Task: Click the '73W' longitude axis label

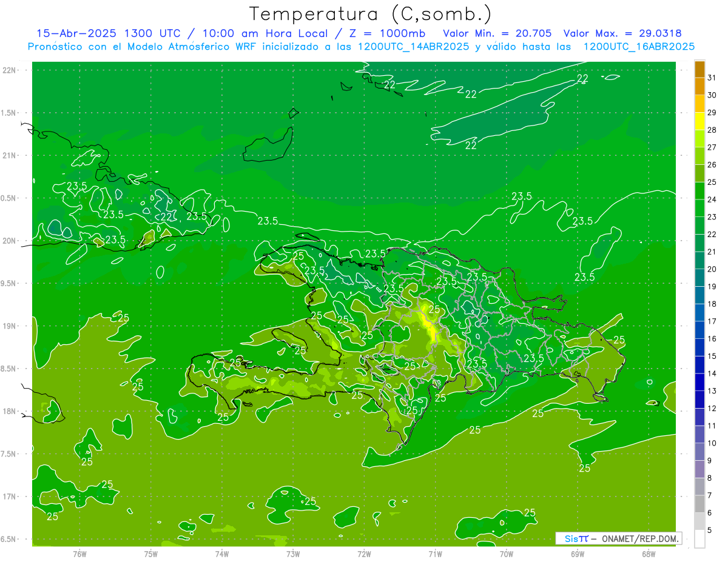Action: point(293,554)
